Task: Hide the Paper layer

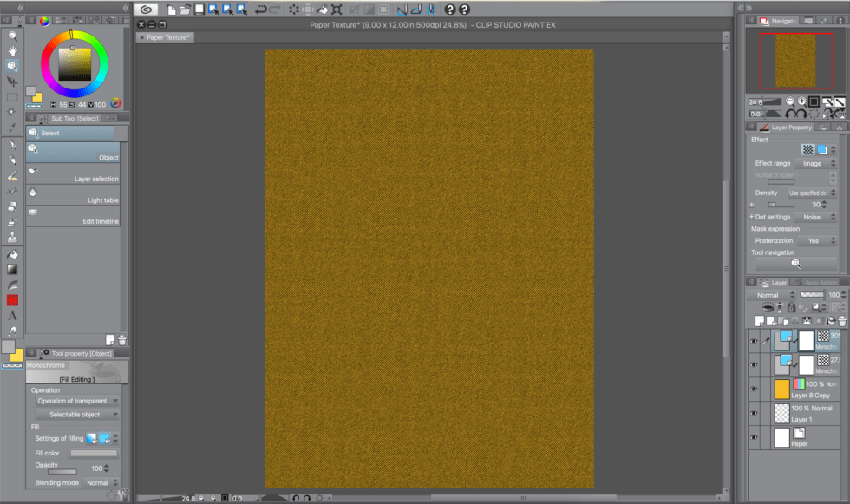Action: [753, 438]
